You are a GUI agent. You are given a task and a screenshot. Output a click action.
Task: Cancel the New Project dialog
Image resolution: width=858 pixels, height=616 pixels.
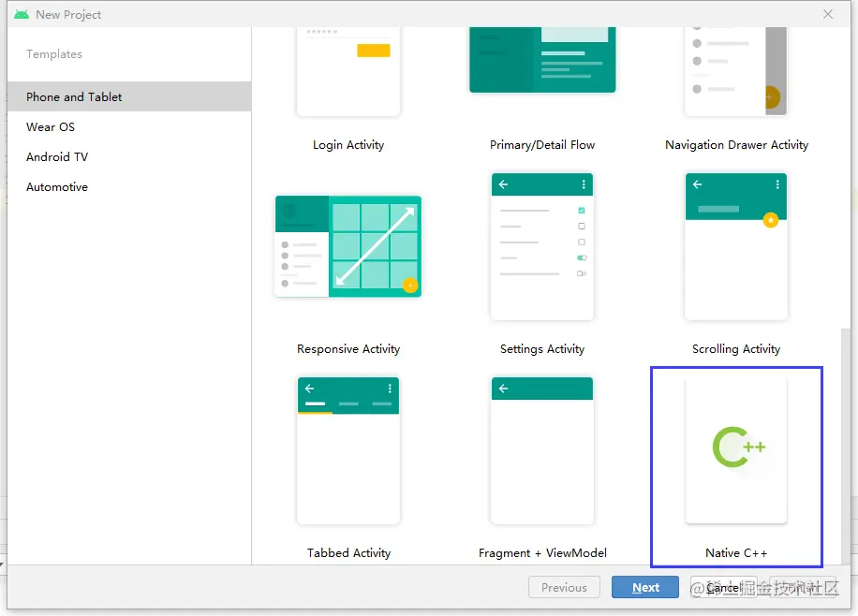click(x=723, y=587)
